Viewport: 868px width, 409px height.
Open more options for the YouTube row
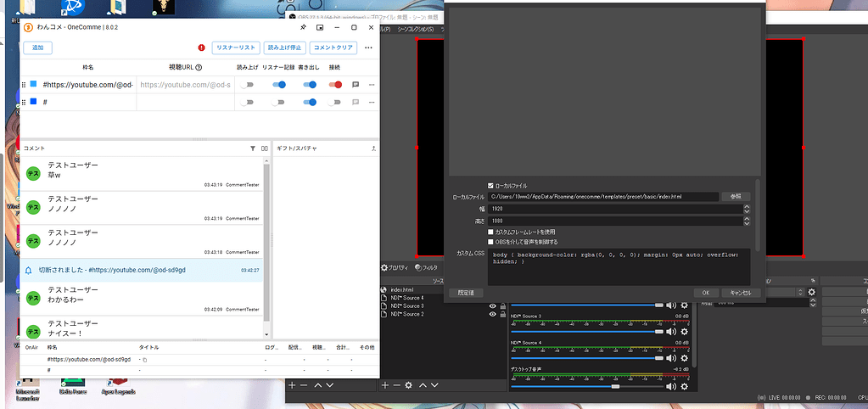click(x=370, y=85)
